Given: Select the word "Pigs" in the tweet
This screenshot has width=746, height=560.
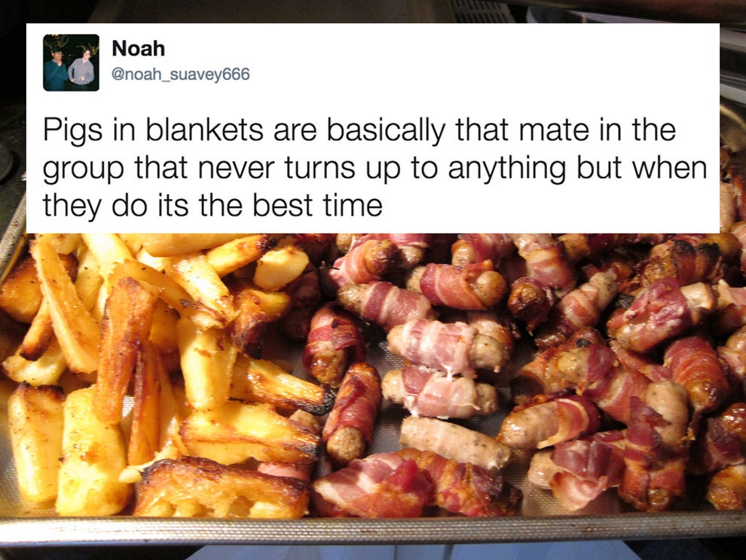Looking at the screenshot, I should tap(73, 131).
